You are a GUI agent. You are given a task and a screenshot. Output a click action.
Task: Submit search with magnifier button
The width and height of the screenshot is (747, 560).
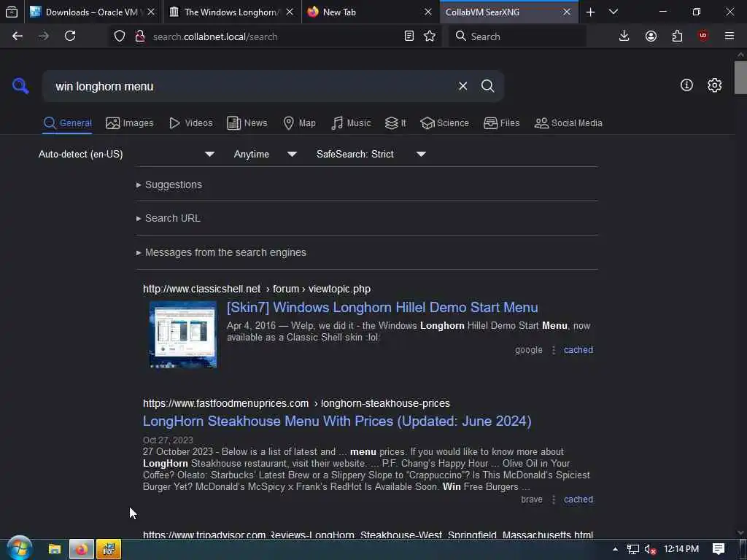tap(487, 86)
